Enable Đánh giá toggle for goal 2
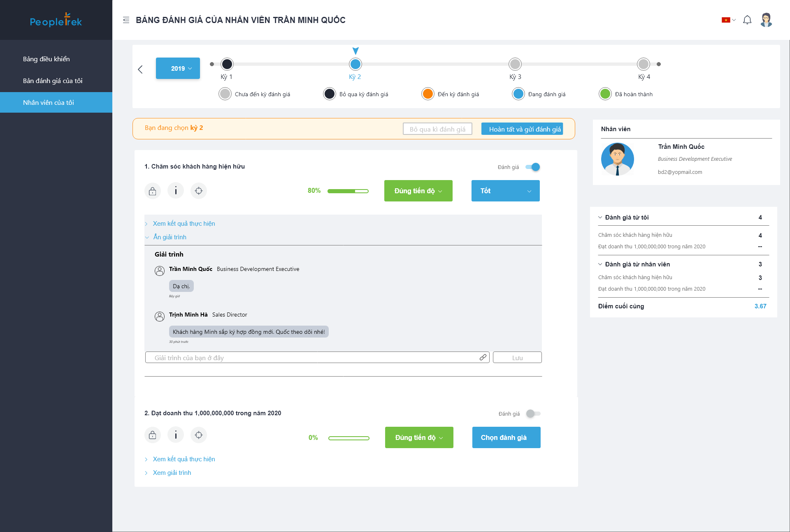This screenshot has height=532, width=790. [533, 414]
